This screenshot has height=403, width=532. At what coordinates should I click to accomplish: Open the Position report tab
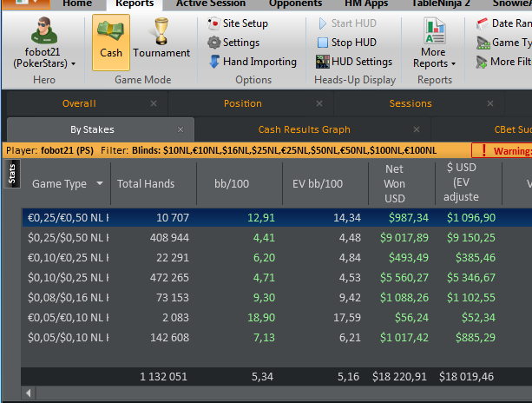(243, 103)
